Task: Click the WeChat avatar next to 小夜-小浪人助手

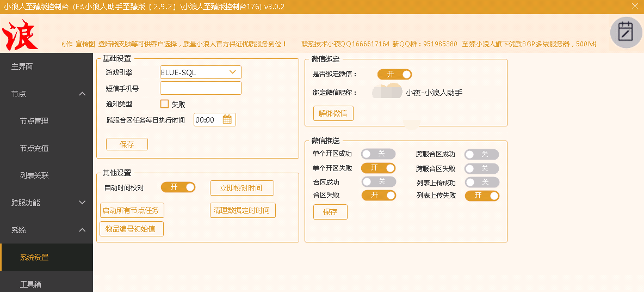Action: [387, 92]
